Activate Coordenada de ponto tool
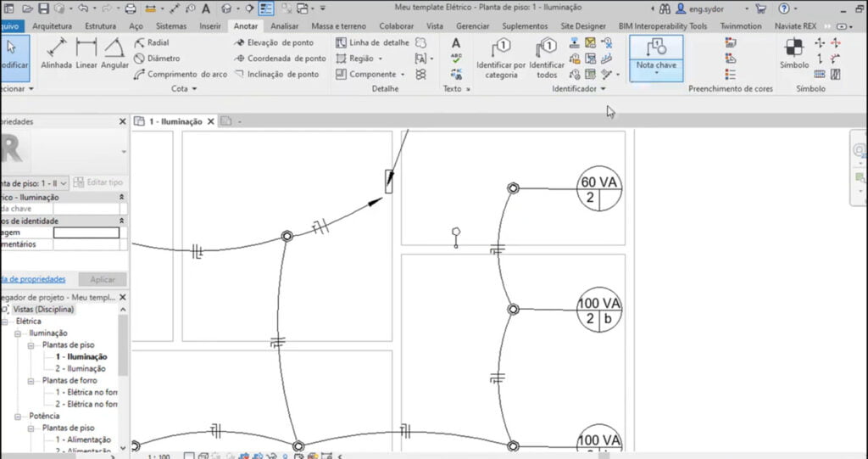 pos(280,59)
